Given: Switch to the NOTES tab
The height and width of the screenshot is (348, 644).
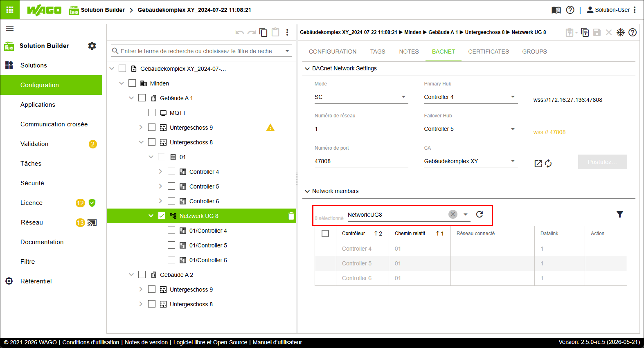Looking at the screenshot, I should pyautogui.click(x=409, y=52).
